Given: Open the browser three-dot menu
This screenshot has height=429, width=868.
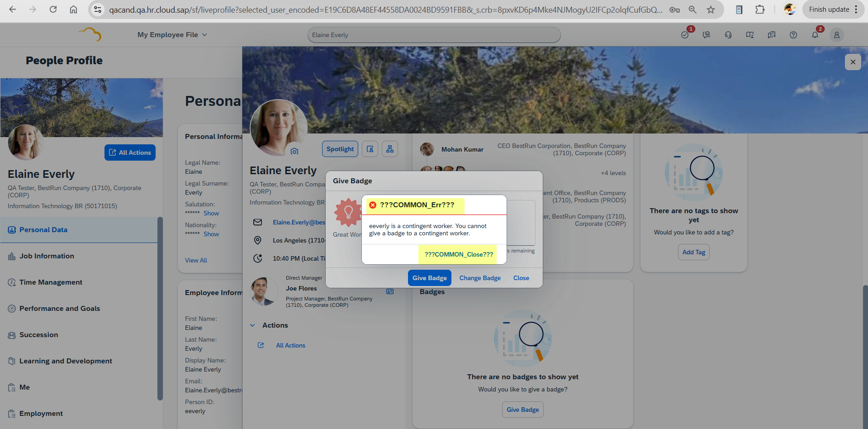Looking at the screenshot, I should 856,10.
